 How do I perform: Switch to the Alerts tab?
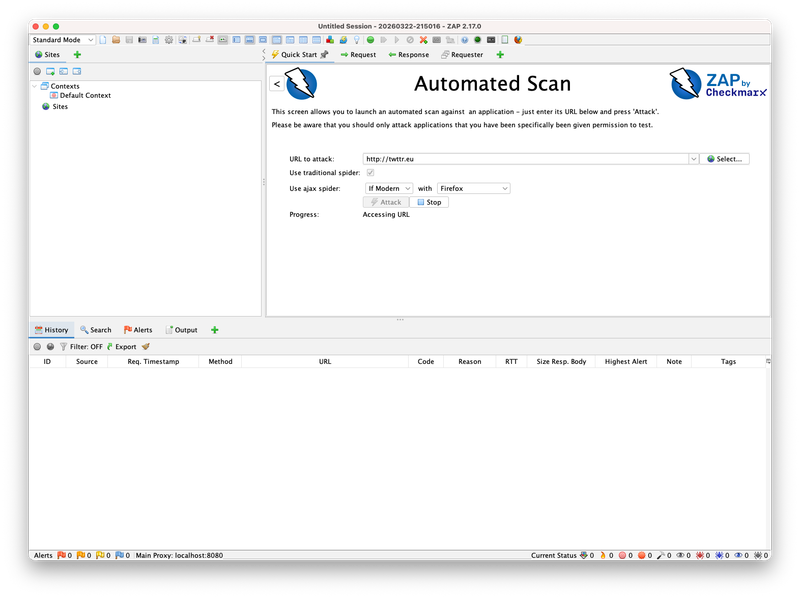tap(137, 329)
